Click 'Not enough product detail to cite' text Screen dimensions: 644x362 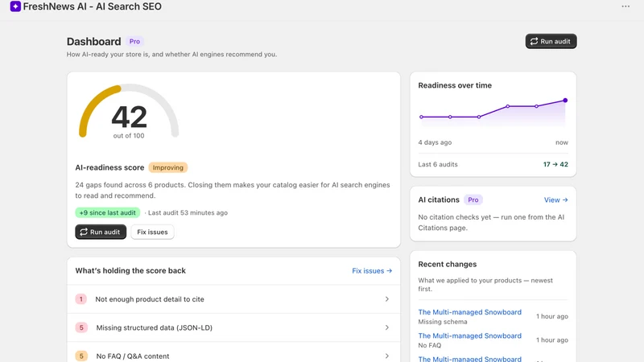click(x=150, y=299)
